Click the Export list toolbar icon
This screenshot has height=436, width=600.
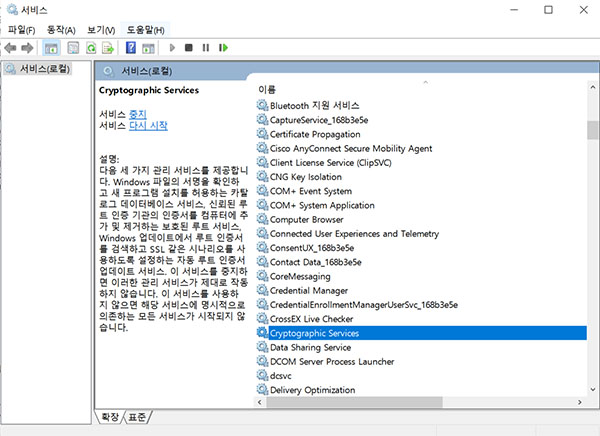[x=108, y=48]
